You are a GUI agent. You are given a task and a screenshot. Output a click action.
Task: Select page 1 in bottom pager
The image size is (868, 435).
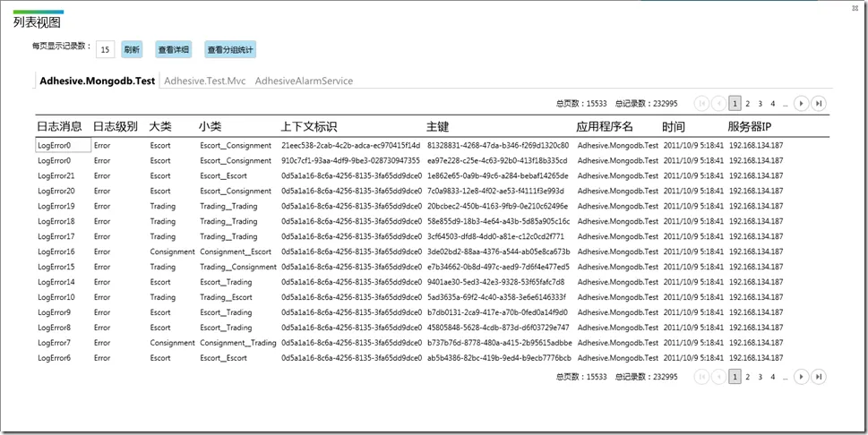pyautogui.click(x=735, y=377)
